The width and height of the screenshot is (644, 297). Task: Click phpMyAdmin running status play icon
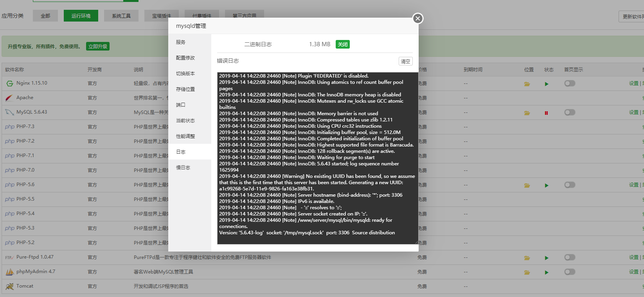[547, 272]
